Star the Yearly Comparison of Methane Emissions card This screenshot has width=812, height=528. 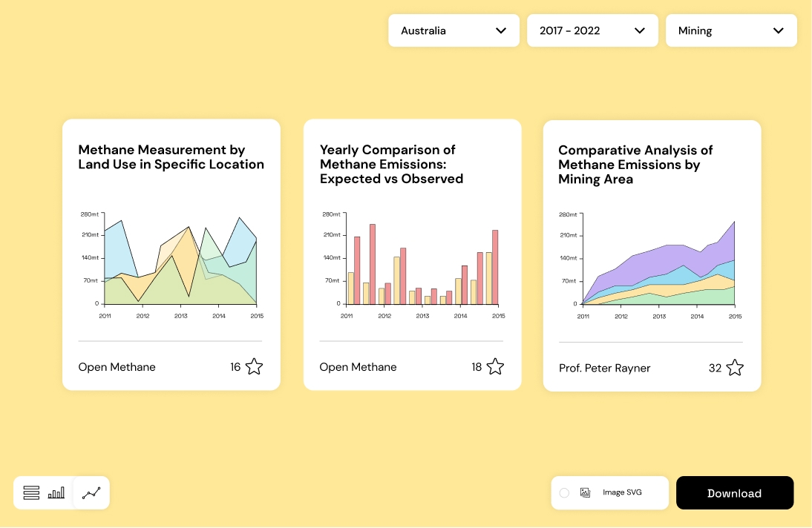tap(495, 366)
